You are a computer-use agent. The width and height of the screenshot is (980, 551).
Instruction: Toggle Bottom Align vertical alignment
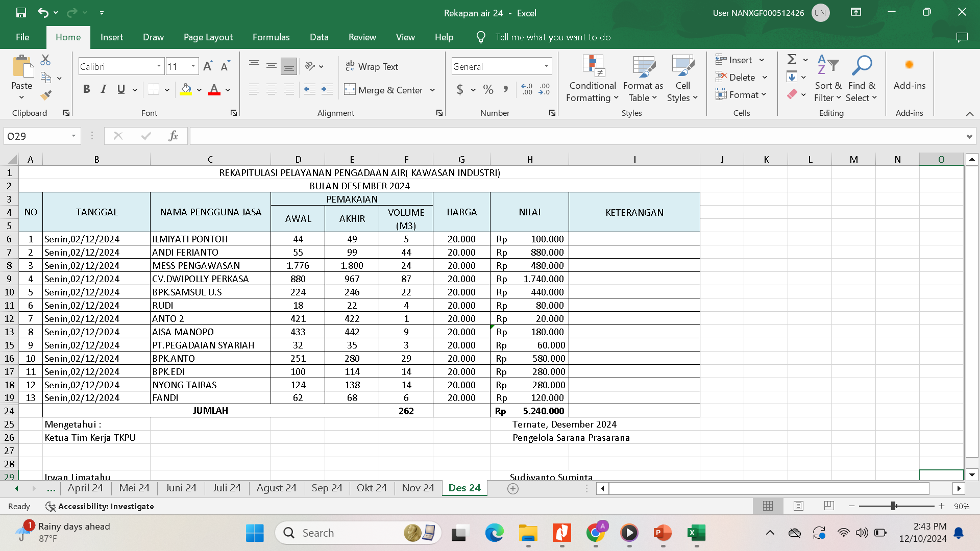pyautogui.click(x=289, y=66)
